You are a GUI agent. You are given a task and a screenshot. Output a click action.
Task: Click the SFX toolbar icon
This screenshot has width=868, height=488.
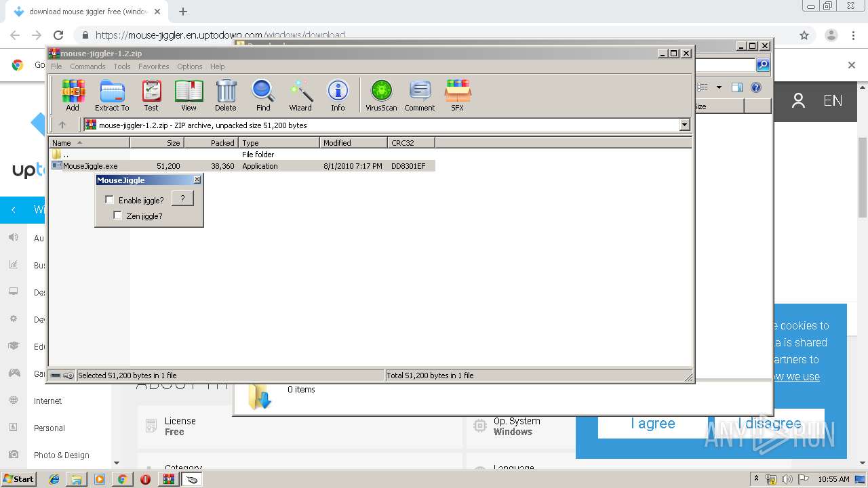(x=458, y=95)
